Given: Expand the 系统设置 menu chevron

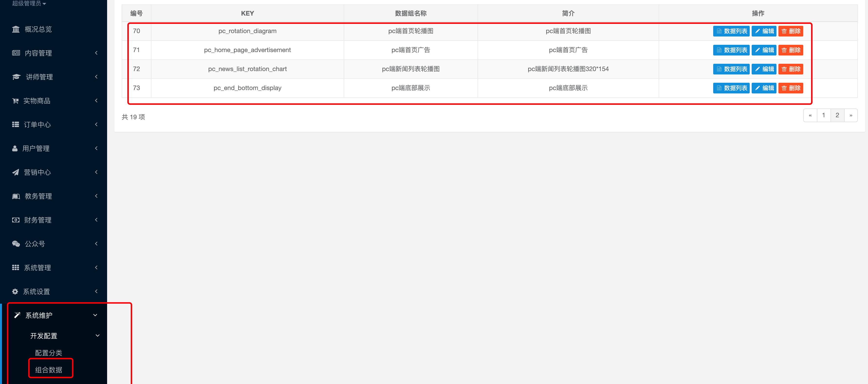Looking at the screenshot, I should tap(96, 291).
